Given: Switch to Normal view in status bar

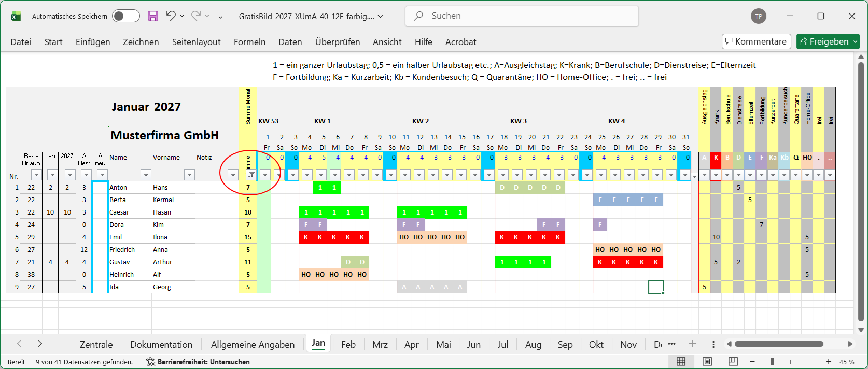Looking at the screenshot, I should tap(681, 362).
